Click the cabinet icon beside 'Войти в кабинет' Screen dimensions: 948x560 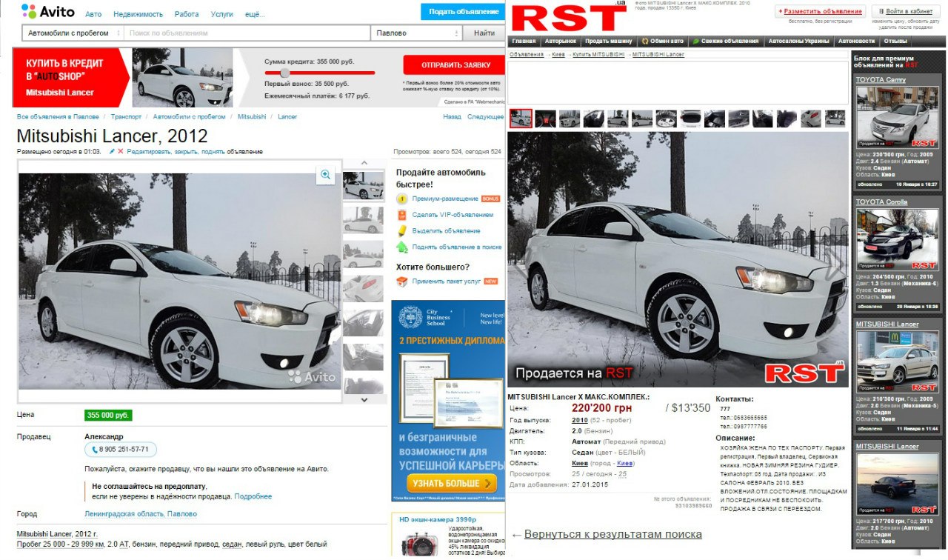point(880,11)
